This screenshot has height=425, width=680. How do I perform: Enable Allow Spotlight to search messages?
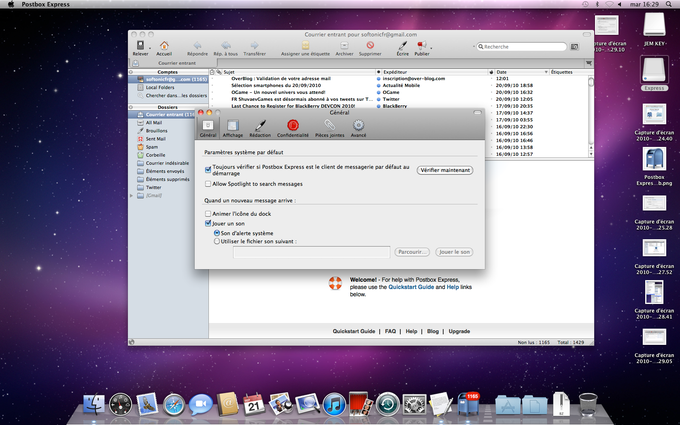coord(208,184)
